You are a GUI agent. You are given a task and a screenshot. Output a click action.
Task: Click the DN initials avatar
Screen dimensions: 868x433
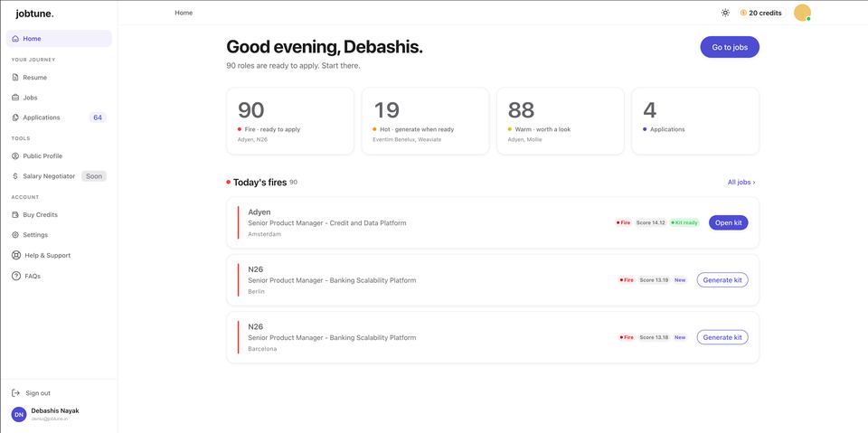19,415
